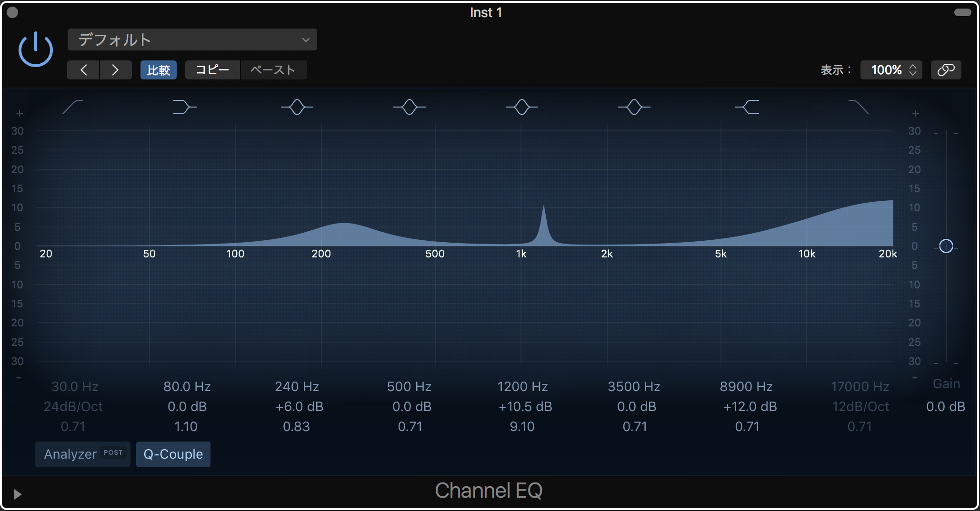Toggle the 1200 Hz bell band icon
This screenshot has width=980, height=511.
coord(522,107)
